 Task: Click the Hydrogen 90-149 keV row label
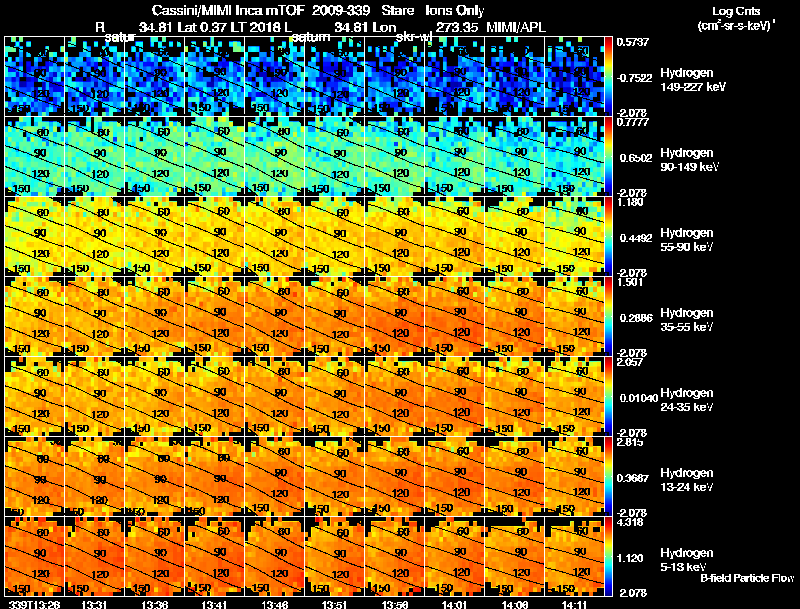689,160
